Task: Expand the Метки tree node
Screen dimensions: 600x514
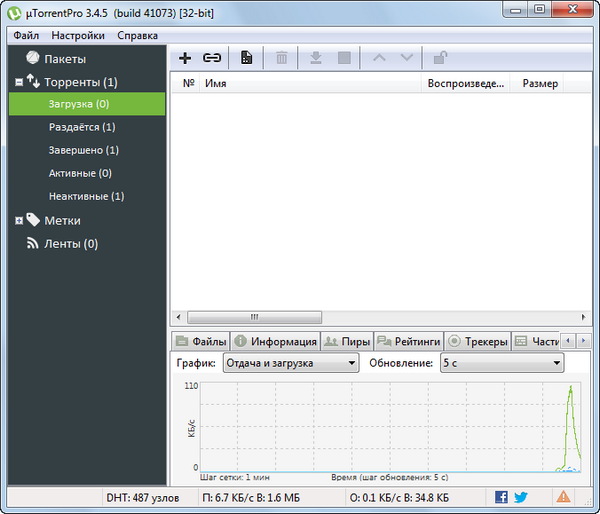Action: pyautogui.click(x=19, y=220)
